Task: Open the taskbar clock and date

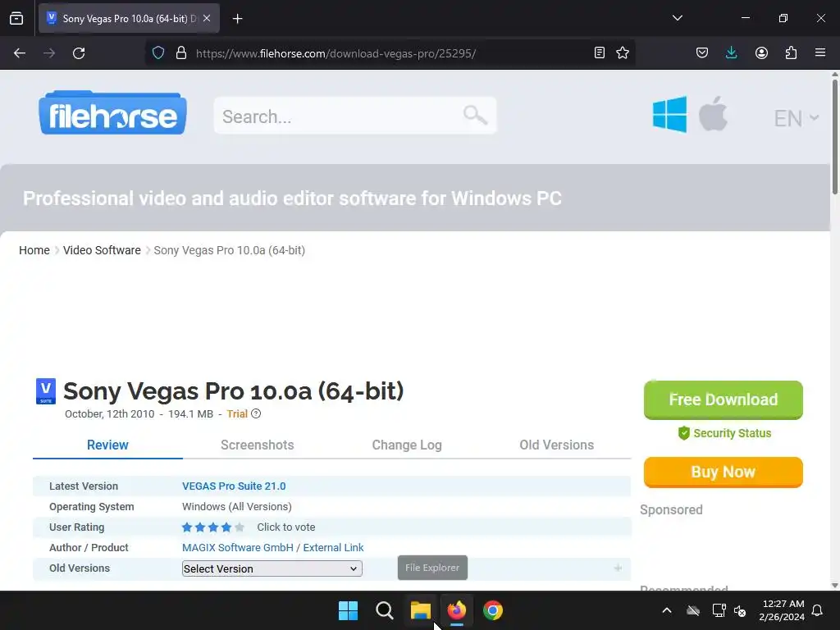Action: click(x=782, y=610)
